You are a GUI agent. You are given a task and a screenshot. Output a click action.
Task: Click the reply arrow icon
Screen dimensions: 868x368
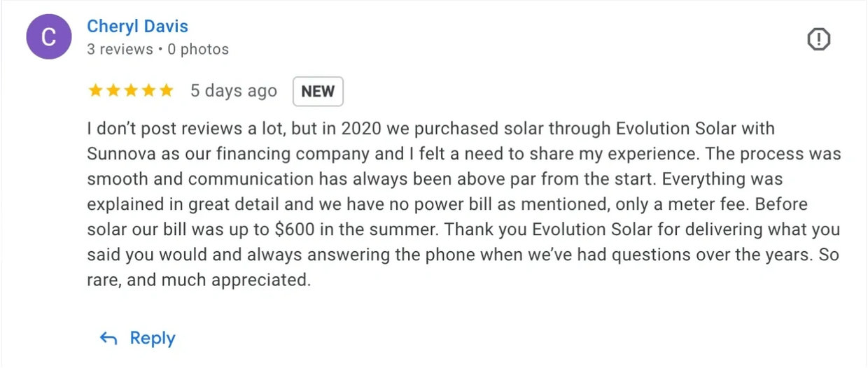pyautogui.click(x=108, y=339)
